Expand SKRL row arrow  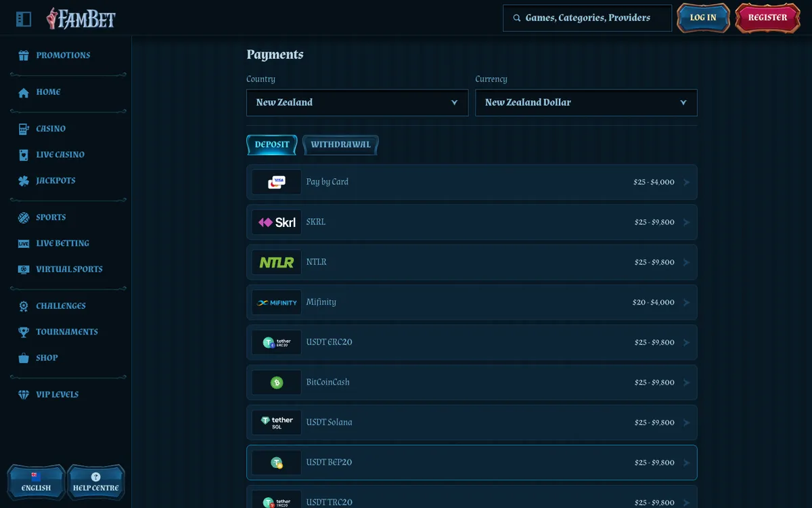coord(687,222)
